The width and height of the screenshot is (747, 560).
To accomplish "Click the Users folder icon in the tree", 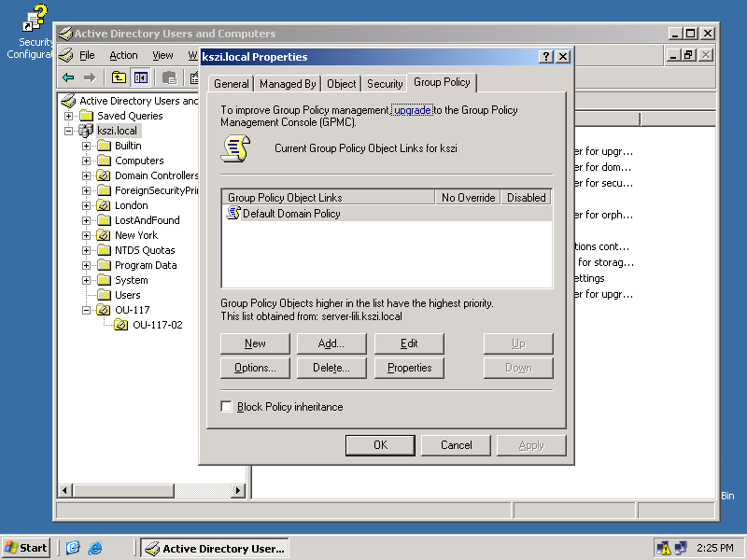I will point(104,295).
